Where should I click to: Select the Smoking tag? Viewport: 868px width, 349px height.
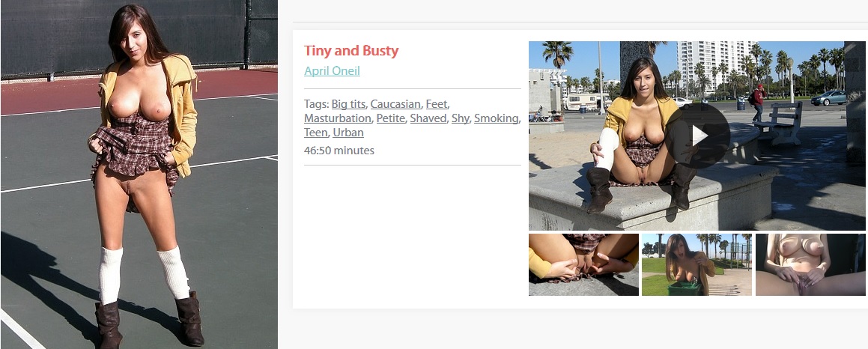pyautogui.click(x=496, y=118)
